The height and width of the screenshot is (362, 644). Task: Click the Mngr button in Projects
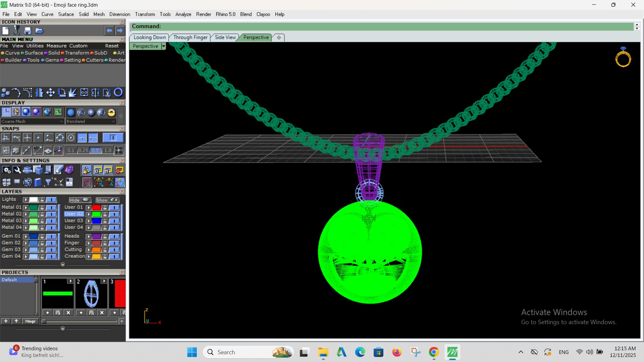pyautogui.click(x=30, y=321)
